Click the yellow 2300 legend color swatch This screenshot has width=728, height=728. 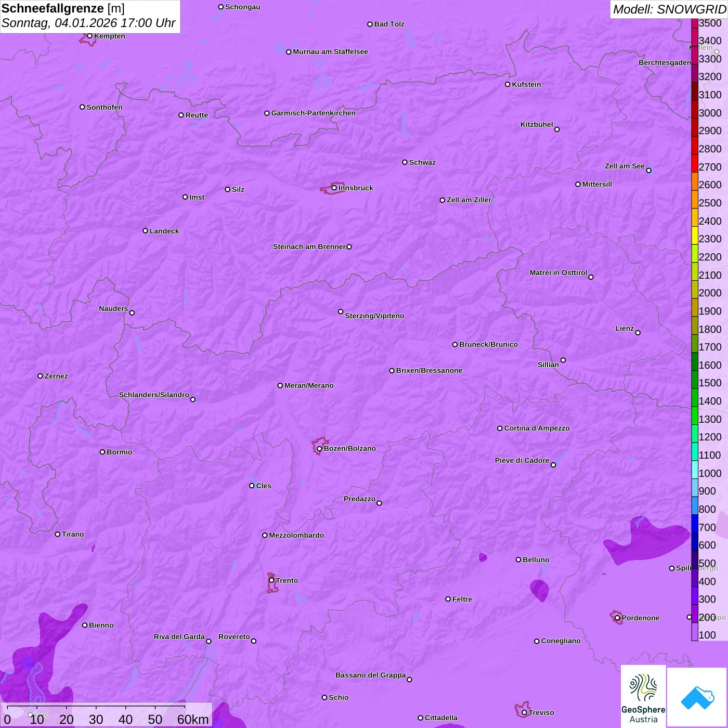point(695,235)
